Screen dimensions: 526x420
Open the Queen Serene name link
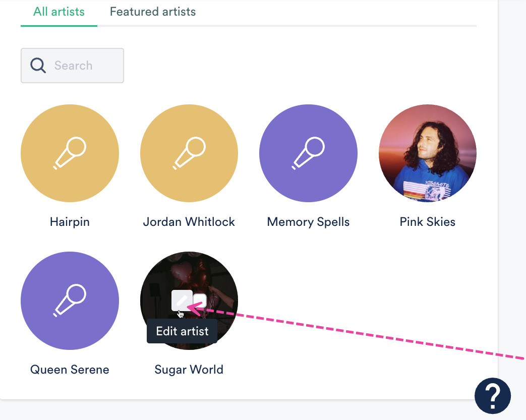tap(70, 370)
